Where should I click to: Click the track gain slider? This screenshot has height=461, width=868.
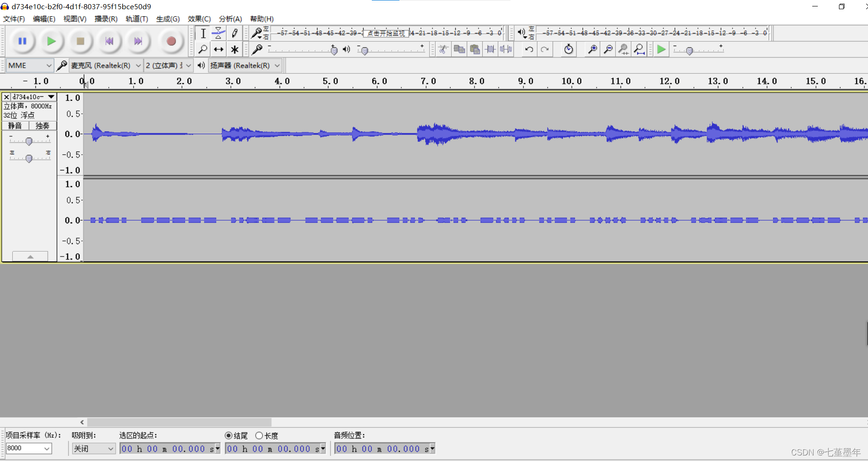click(29, 141)
